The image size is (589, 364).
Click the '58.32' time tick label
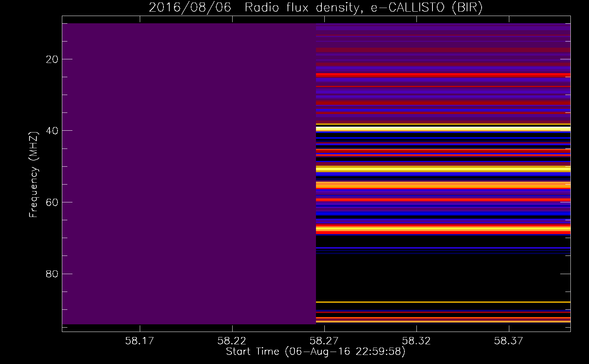tap(416, 341)
